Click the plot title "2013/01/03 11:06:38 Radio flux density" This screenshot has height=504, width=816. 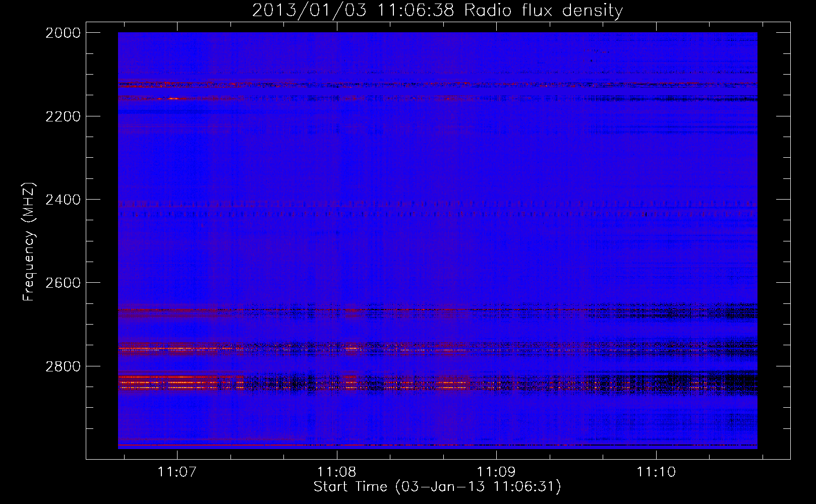click(438, 11)
